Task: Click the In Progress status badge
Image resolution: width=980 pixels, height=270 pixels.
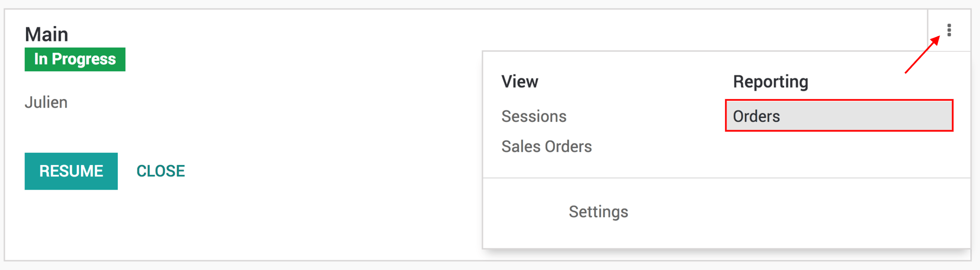Action: [x=74, y=59]
